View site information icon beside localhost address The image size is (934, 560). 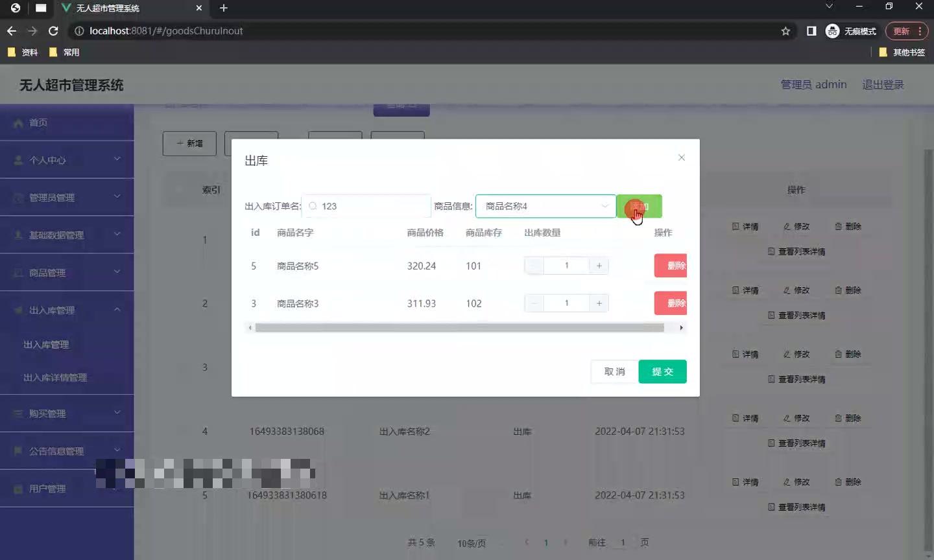(79, 31)
